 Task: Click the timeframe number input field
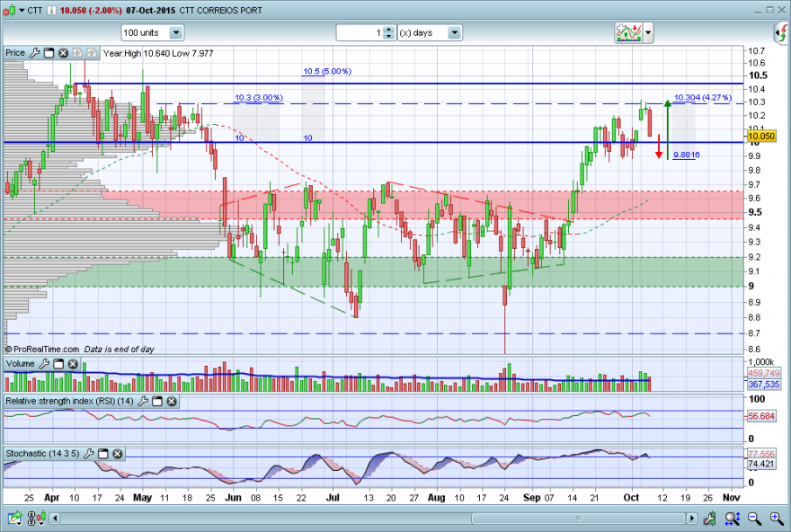[x=360, y=32]
